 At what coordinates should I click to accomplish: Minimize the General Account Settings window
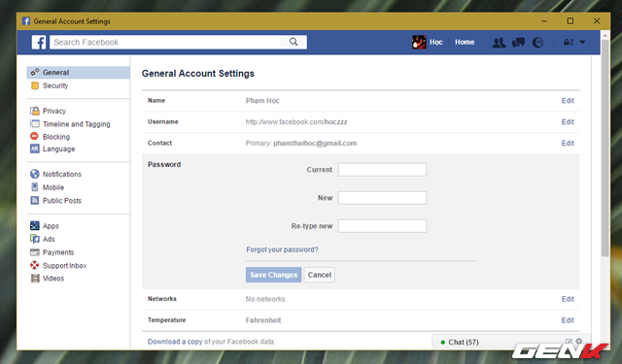[544, 21]
